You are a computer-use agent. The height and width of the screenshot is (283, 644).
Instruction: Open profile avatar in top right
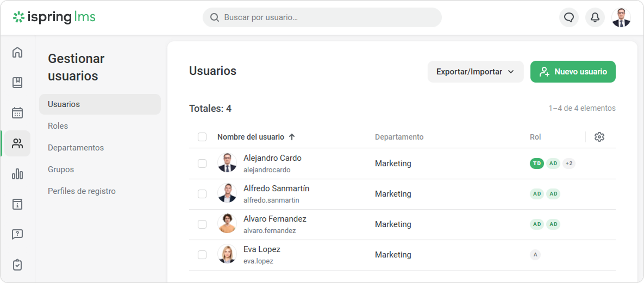[x=621, y=17]
